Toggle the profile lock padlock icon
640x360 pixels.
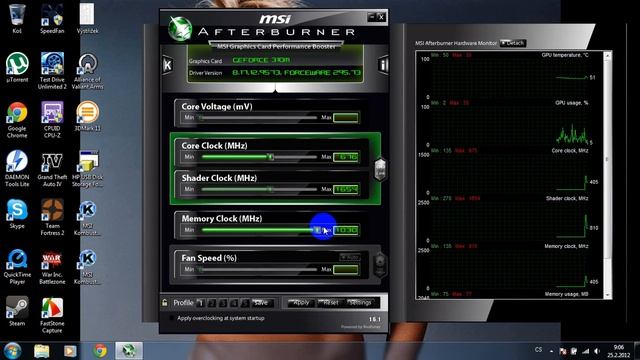point(164,303)
